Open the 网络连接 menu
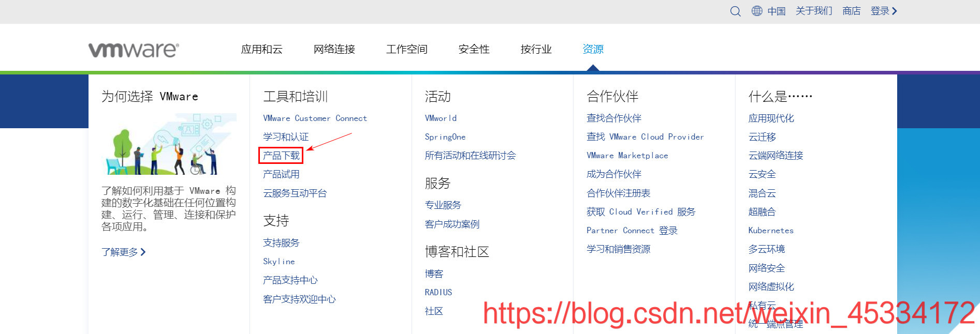The height and width of the screenshot is (334, 980). click(x=334, y=49)
